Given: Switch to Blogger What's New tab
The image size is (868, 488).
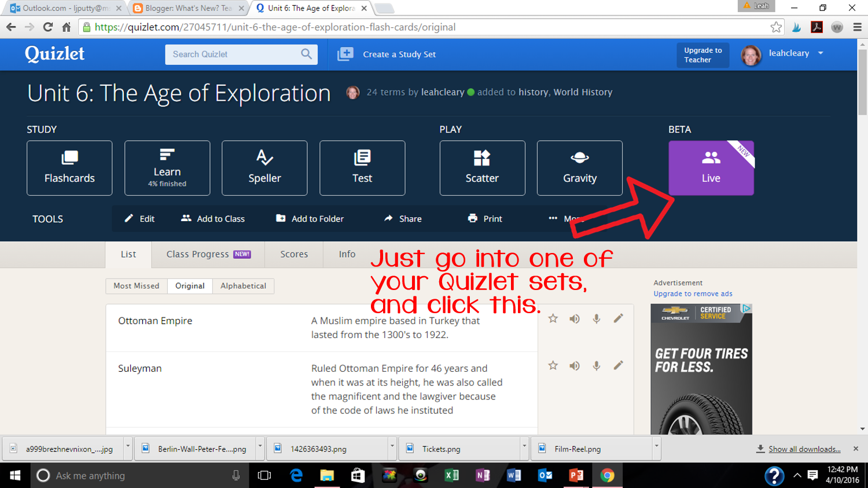Looking at the screenshot, I should (x=188, y=8).
